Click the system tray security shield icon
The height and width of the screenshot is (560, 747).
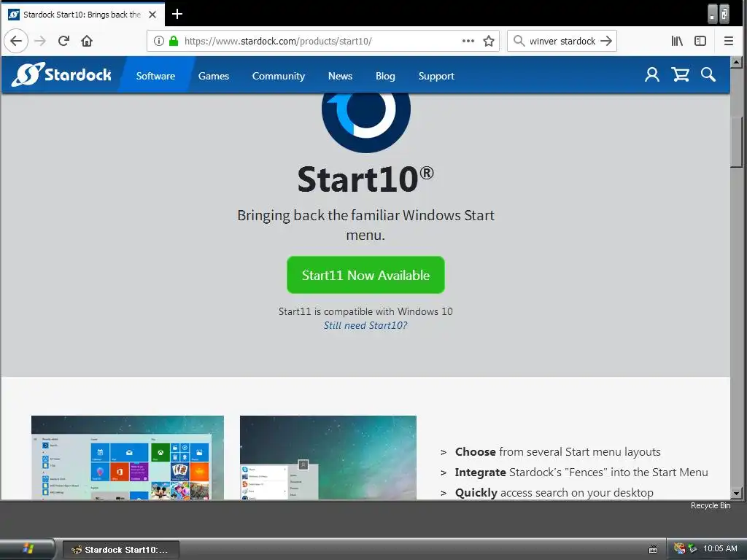[x=679, y=548]
